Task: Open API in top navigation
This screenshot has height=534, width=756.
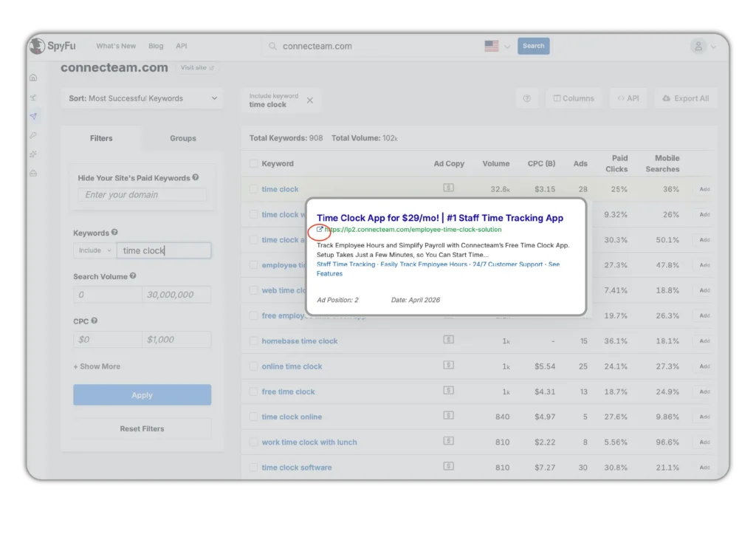Action: (182, 46)
